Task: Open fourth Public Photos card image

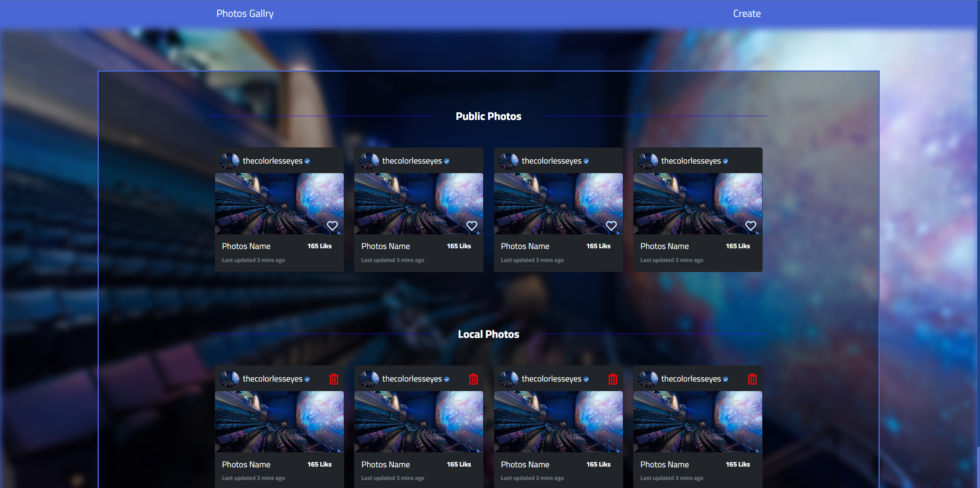Action: 698,204
